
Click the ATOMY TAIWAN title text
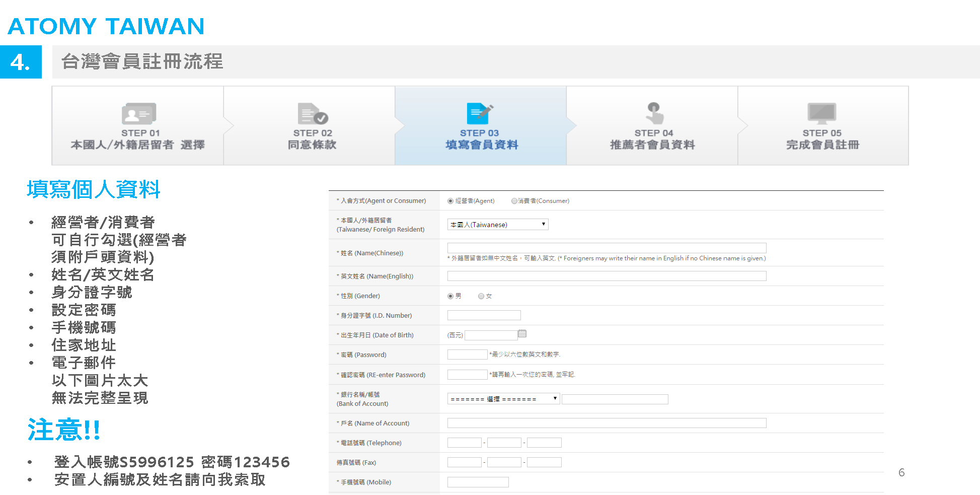pos(106,26)
